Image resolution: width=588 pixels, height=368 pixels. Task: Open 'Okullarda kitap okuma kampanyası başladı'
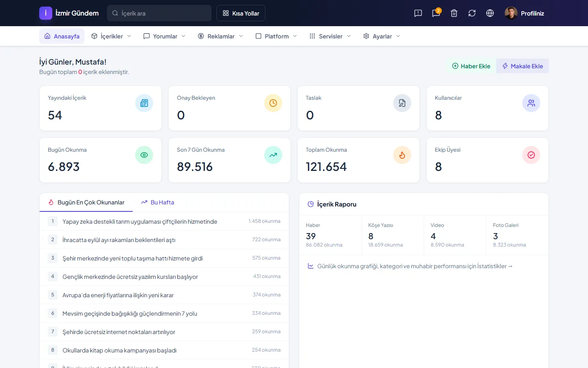(120, 350)
